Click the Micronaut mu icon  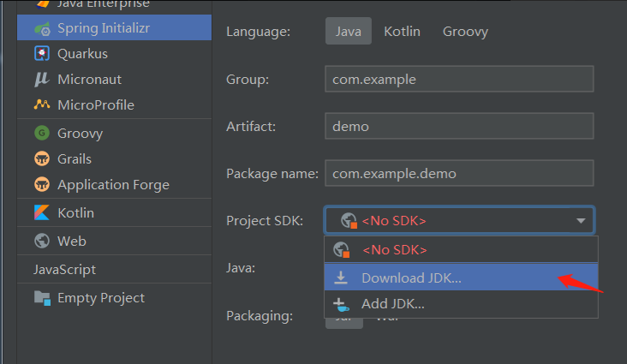click(42, 79)
